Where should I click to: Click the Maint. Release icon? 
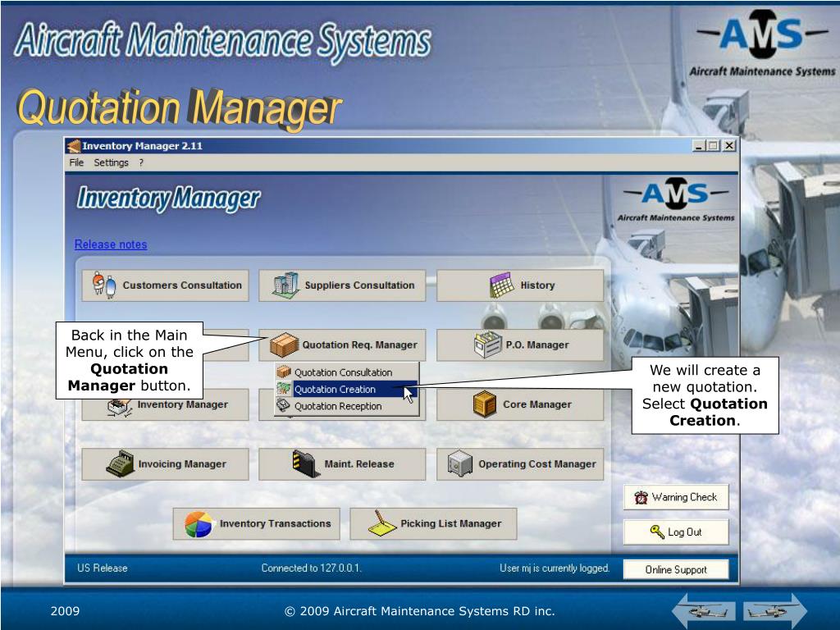pyautogui.click(x=306, y=463)
